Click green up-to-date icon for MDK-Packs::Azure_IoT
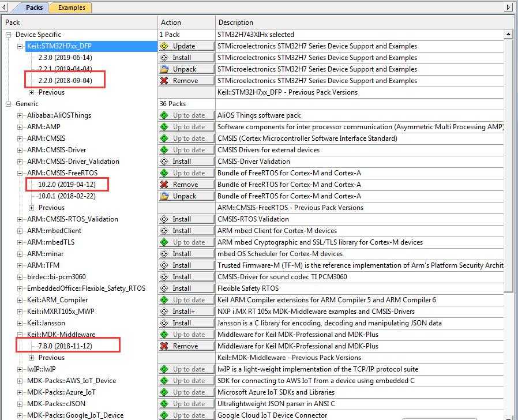Viewport: 518px width, 420px height. (x=164, y=392)
